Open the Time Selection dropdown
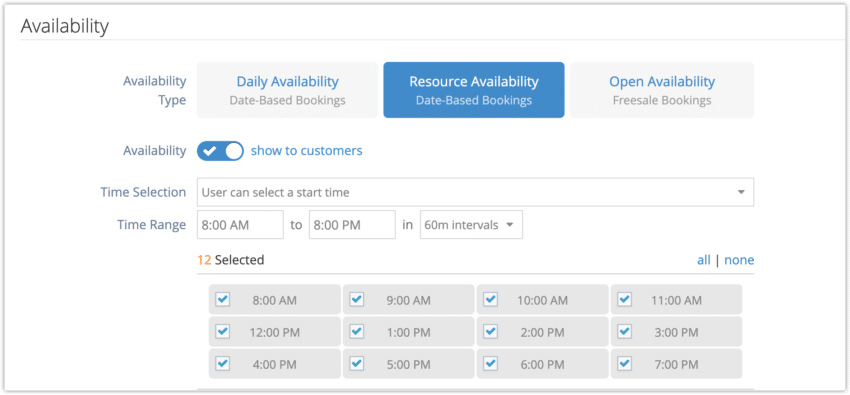Screen dimensions: 850x395 475,192
